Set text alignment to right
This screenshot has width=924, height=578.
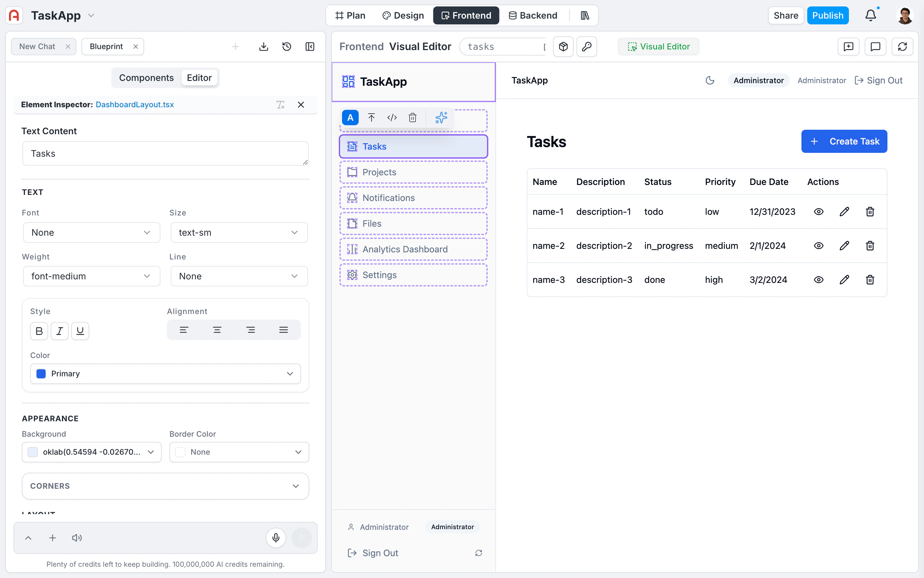(251, 330)
